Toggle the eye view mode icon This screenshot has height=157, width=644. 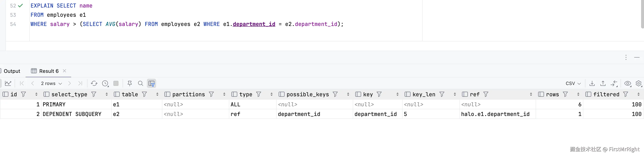(627, 83)
